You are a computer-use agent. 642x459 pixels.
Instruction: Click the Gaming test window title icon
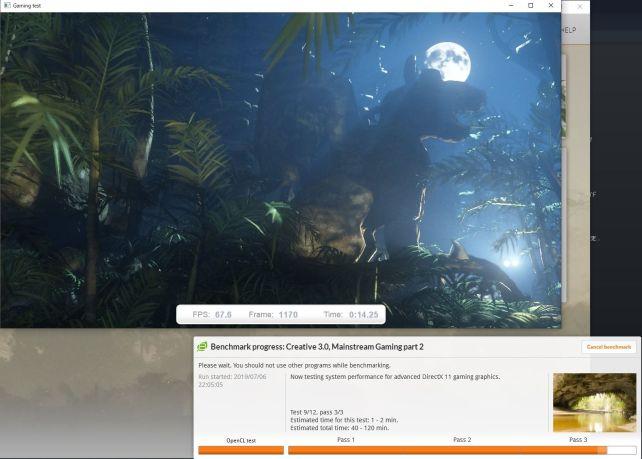point(7,5)
